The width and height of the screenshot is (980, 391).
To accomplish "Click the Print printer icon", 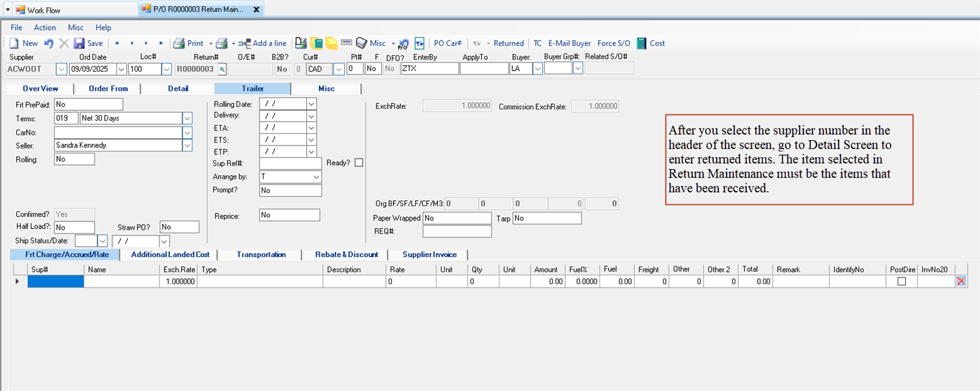I will [178, 43].
